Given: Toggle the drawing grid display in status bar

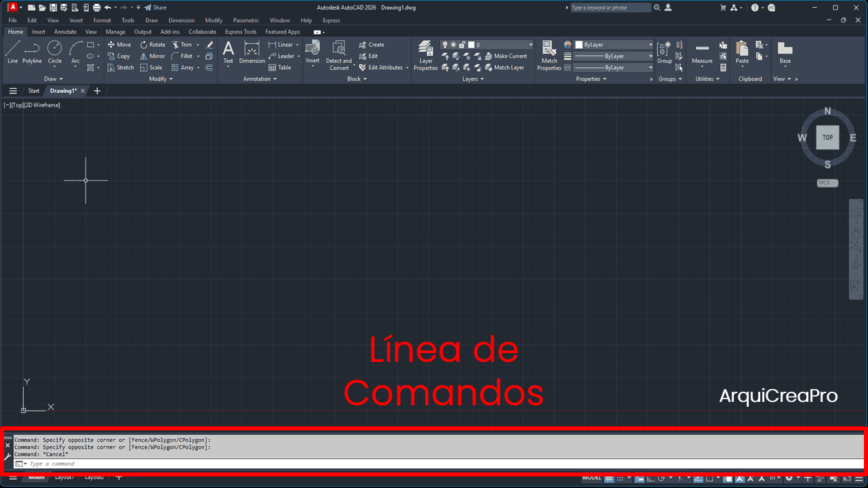Looking at the screenshot, I should [x=609, y=478].
